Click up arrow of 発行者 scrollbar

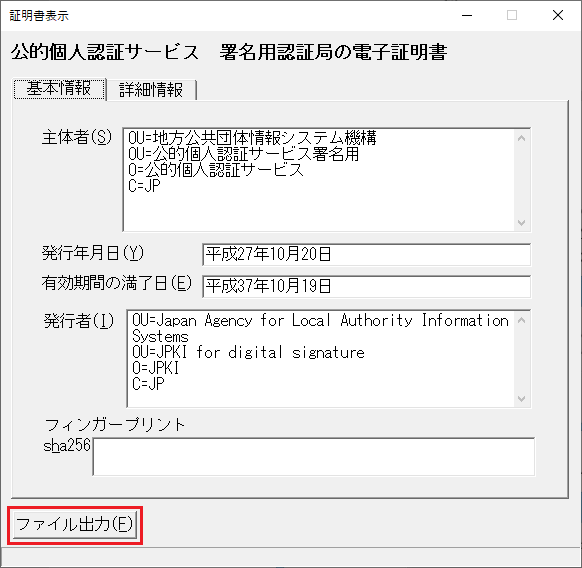tap(521, 320)
